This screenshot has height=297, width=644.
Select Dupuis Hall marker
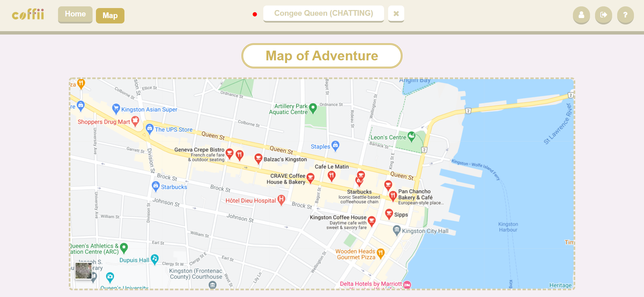click(x=155, y=259)
